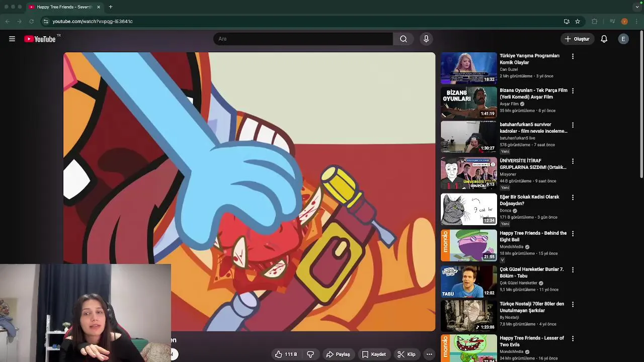Click the 111 B like count
The width and height of the screenshot is (644, 362).
[291, 354]
